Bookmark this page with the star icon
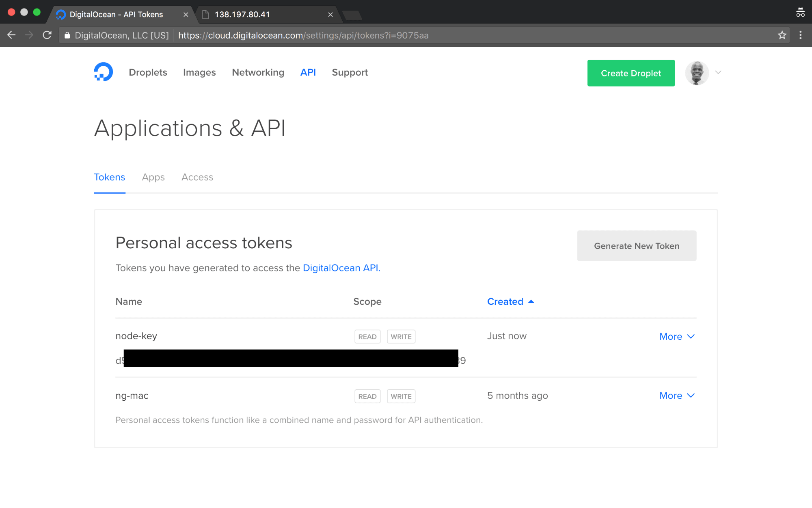Image resolution: width=812 pixels, height=508 pixels. (x=782, y=35)
